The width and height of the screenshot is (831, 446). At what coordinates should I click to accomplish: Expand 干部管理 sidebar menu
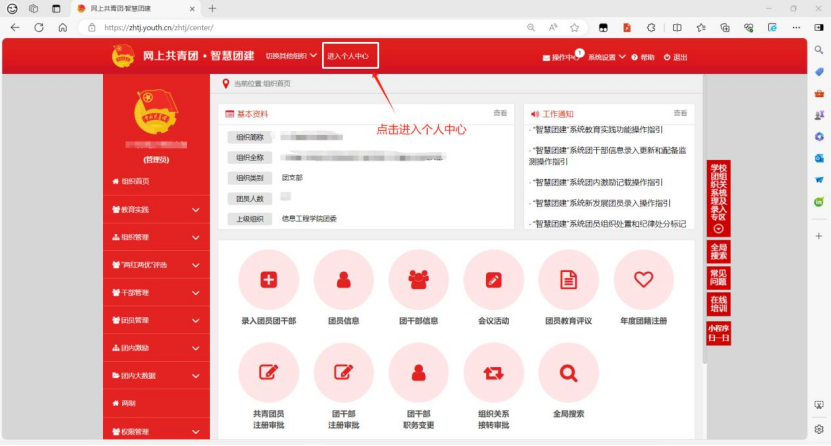[x=156, y=292]
